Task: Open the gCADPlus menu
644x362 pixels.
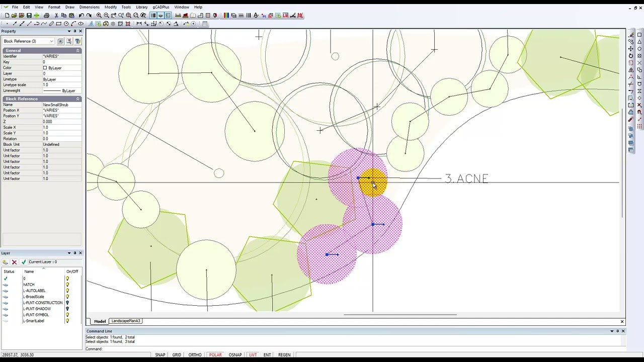Action: click(x=161, y=7)
